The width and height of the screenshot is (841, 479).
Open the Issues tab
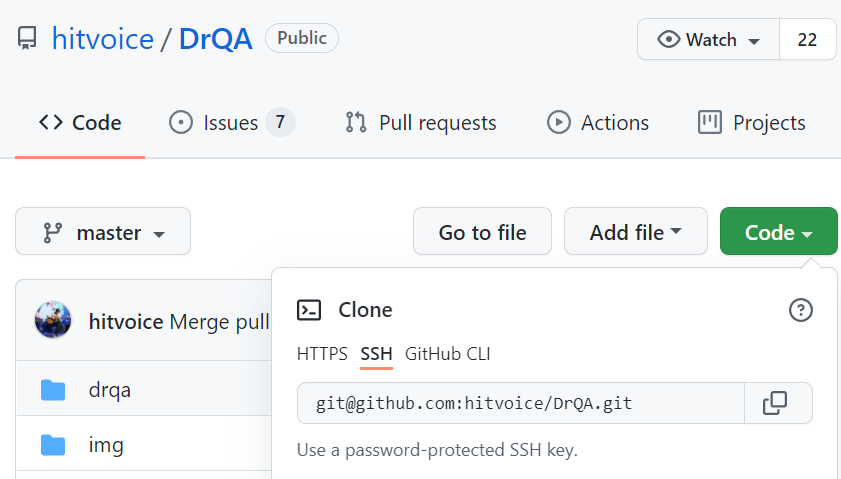tap(232, 123)
